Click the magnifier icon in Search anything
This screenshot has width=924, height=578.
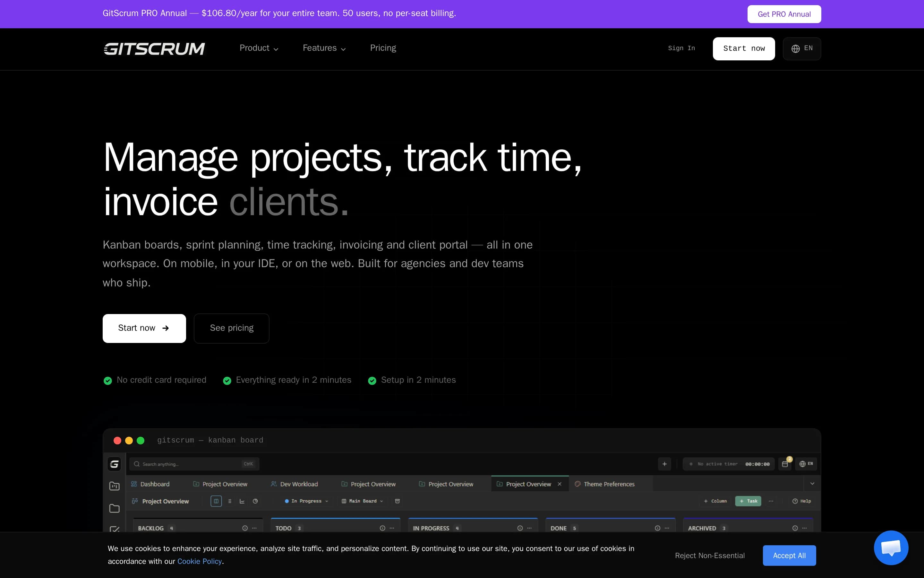(137, 464)
